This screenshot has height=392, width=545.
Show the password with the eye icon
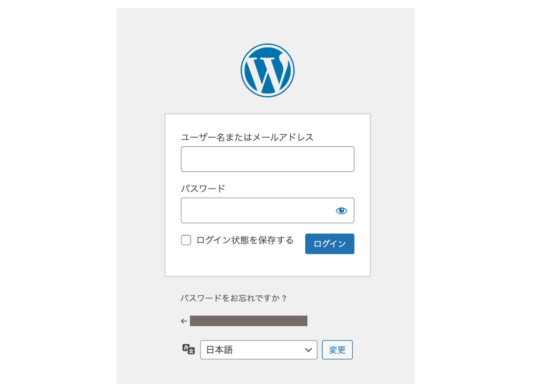coord(341,211)
